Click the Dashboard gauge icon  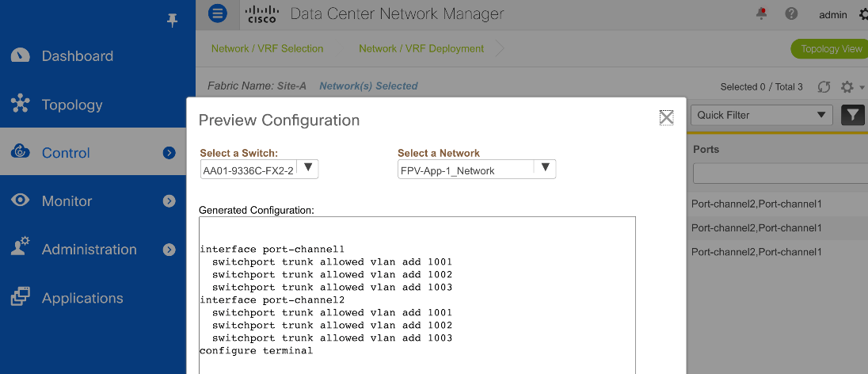(21, 55)
